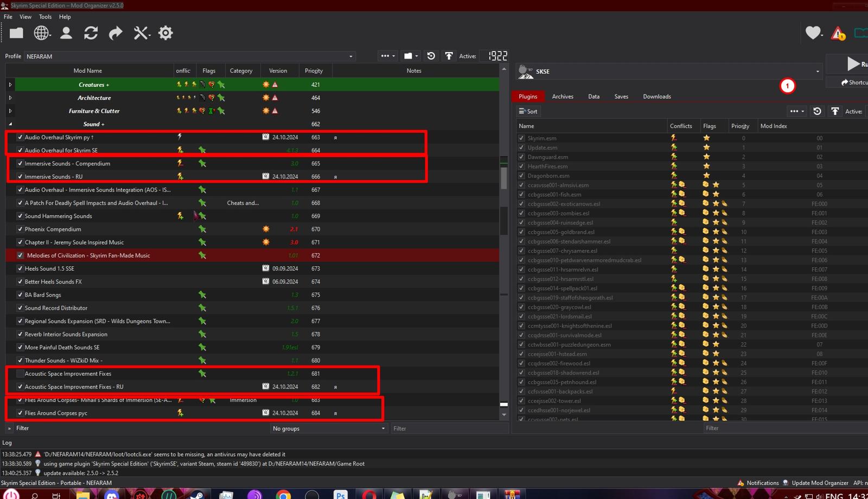Viewport: 868px width, 499px height.
Task: Switch to the Downloads tab
Action: pos(657,97)
